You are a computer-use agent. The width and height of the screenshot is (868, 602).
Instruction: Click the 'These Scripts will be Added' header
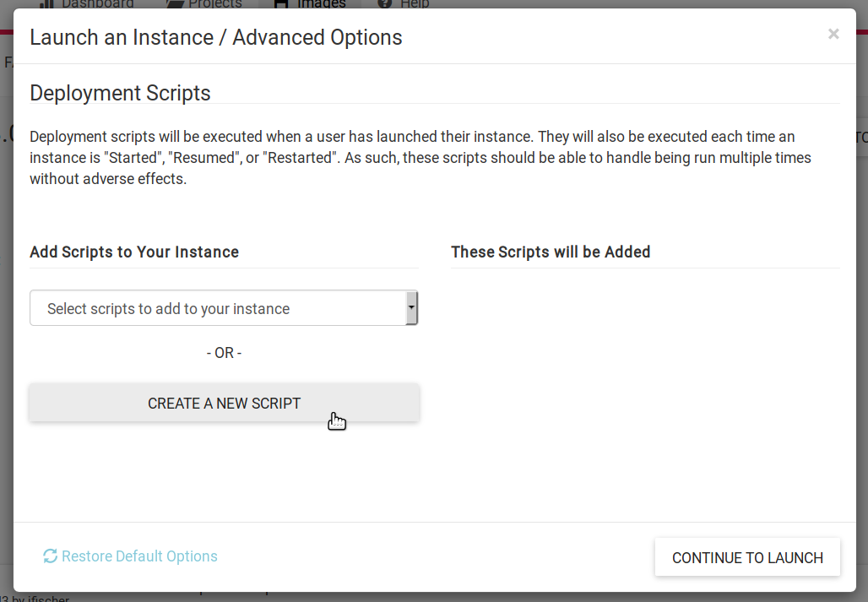point(551,252)
